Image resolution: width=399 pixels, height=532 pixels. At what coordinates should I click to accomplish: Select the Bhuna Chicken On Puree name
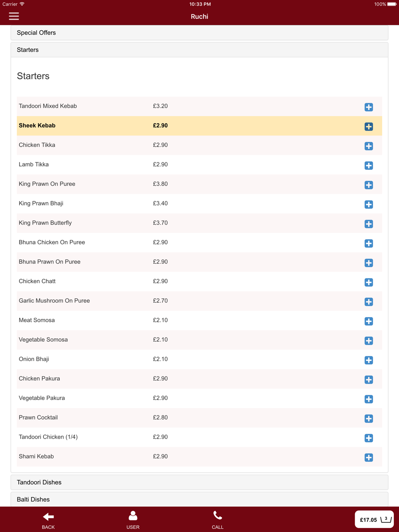[x=52, y=242]
